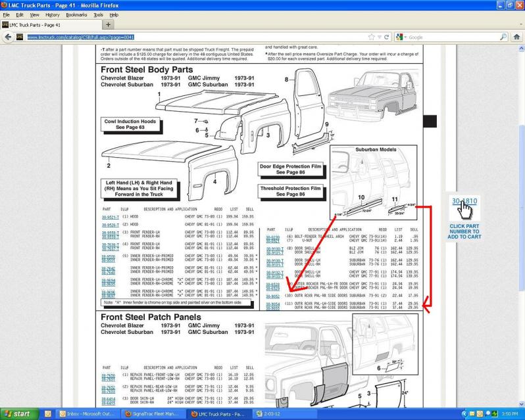Viewport: 525px width, 420px height.
Task: Open the File menu
Action: 7,15
